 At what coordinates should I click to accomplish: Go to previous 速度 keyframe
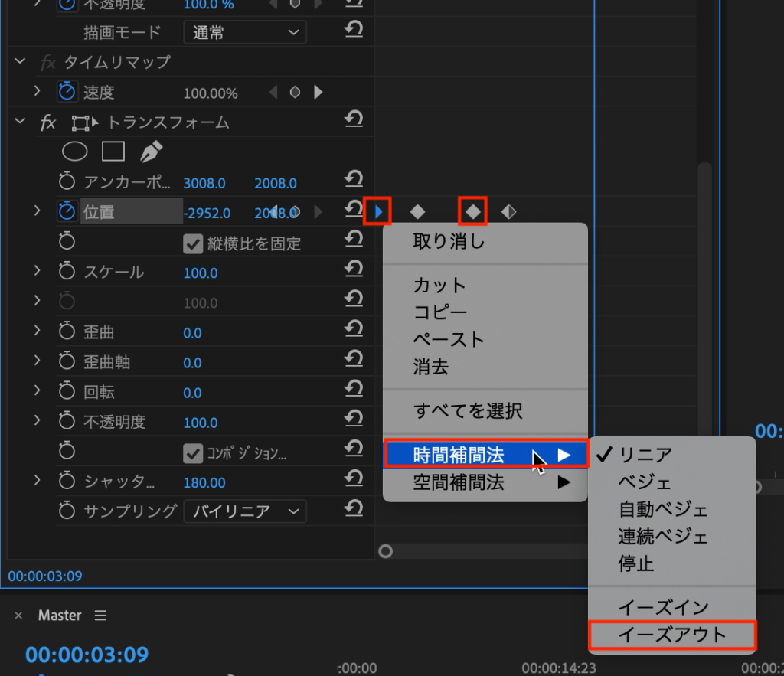(273, 92)
